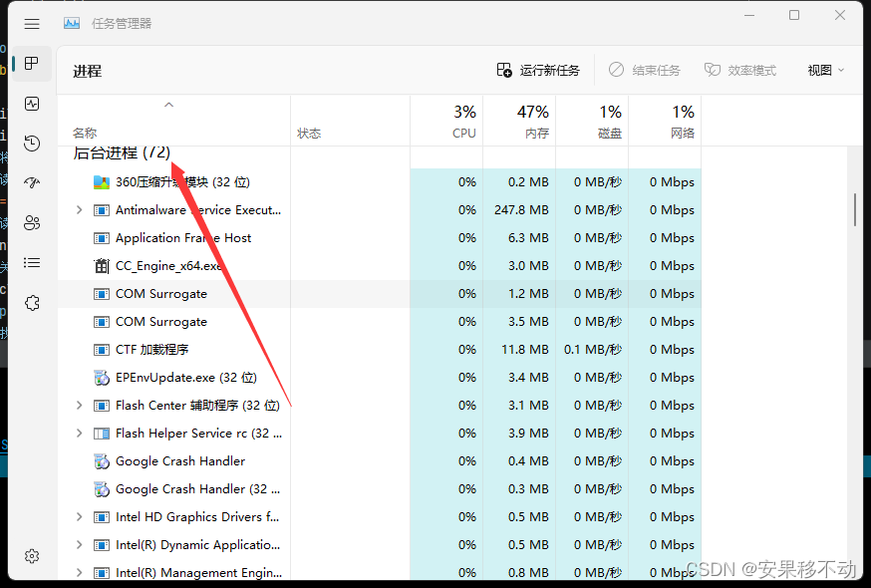871x588 pixels.
Task: Open the 视图 view dropdown
Action: 825,71
